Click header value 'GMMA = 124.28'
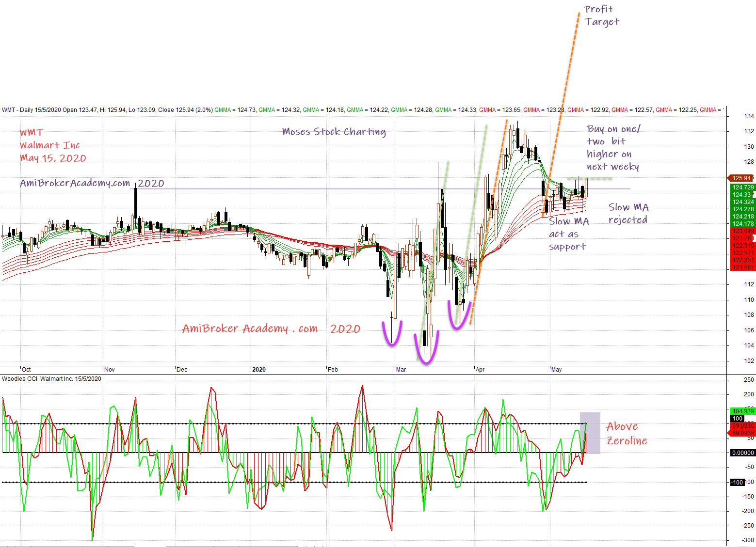The height and width of the screenshot is (547, 756). coord(412,110)
